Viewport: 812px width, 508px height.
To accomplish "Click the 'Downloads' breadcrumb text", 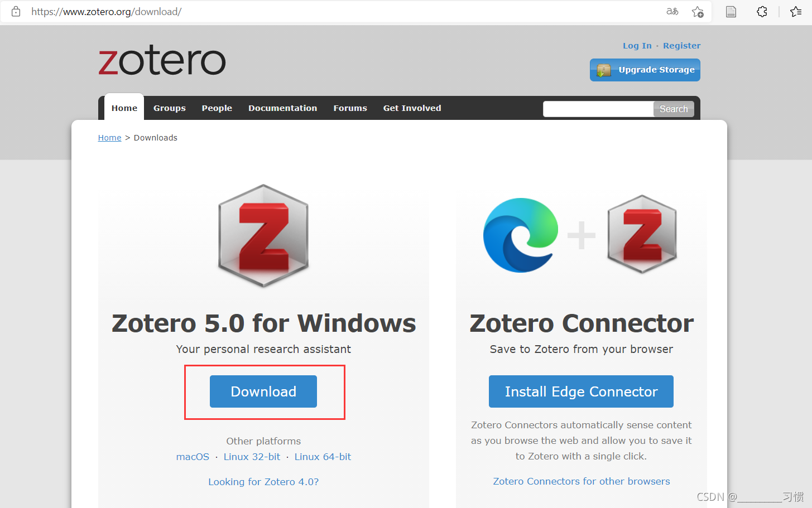I will coord(156,138).
